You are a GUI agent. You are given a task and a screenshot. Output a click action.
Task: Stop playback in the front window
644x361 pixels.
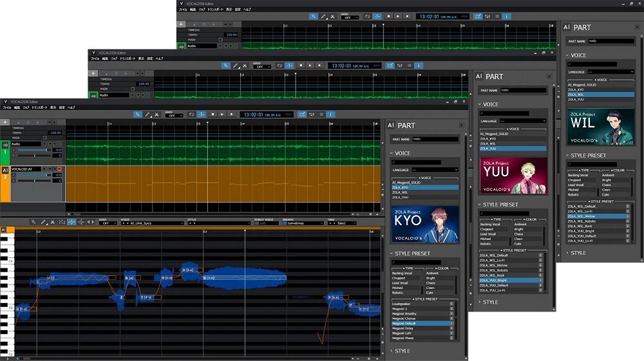(x=213, y=115)
